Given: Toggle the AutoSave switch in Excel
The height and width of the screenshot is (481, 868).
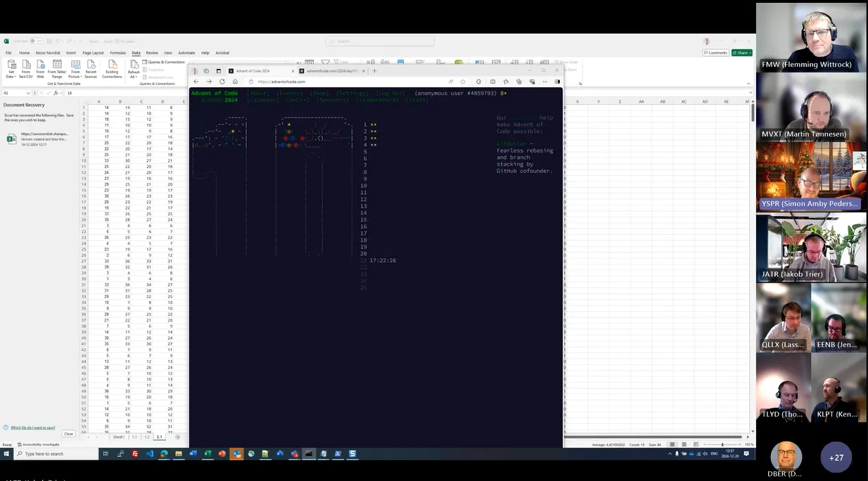Looking at the screenshot, I should click(35, 41).
